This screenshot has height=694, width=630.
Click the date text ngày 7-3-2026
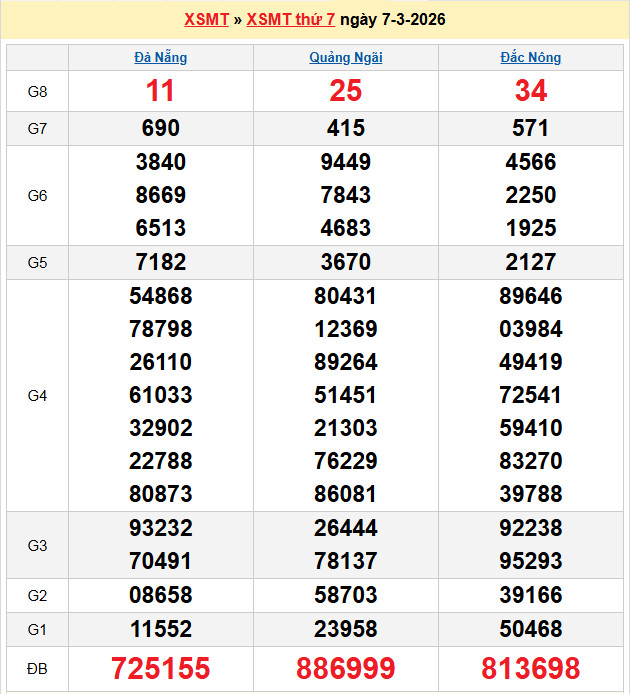(x=393, y=20)
